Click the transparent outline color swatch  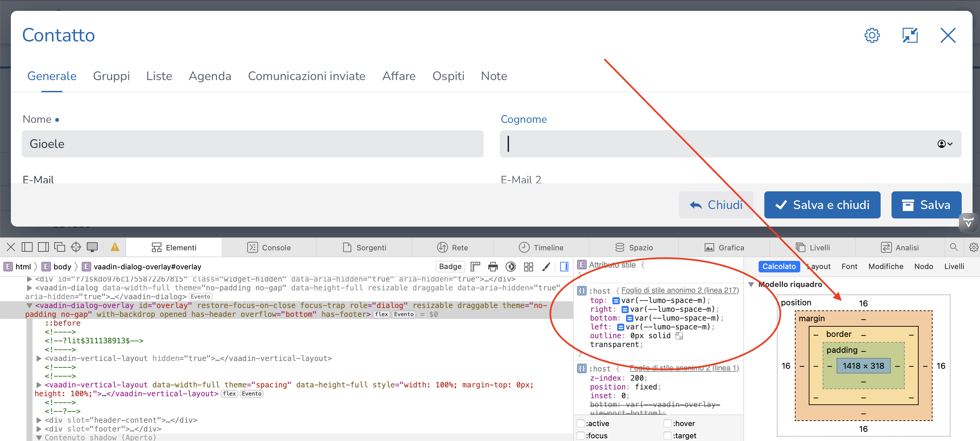[679, 336]
